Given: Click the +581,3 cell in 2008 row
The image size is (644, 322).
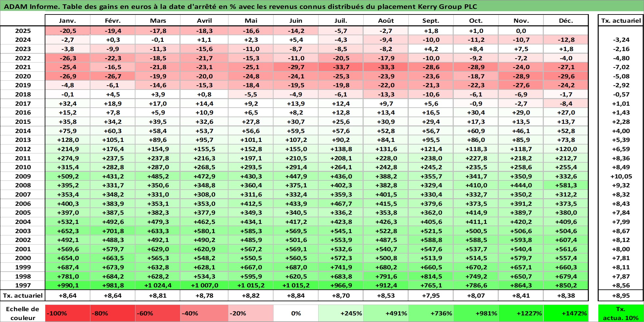Looking at the screenshot, I should coord(566,185).
